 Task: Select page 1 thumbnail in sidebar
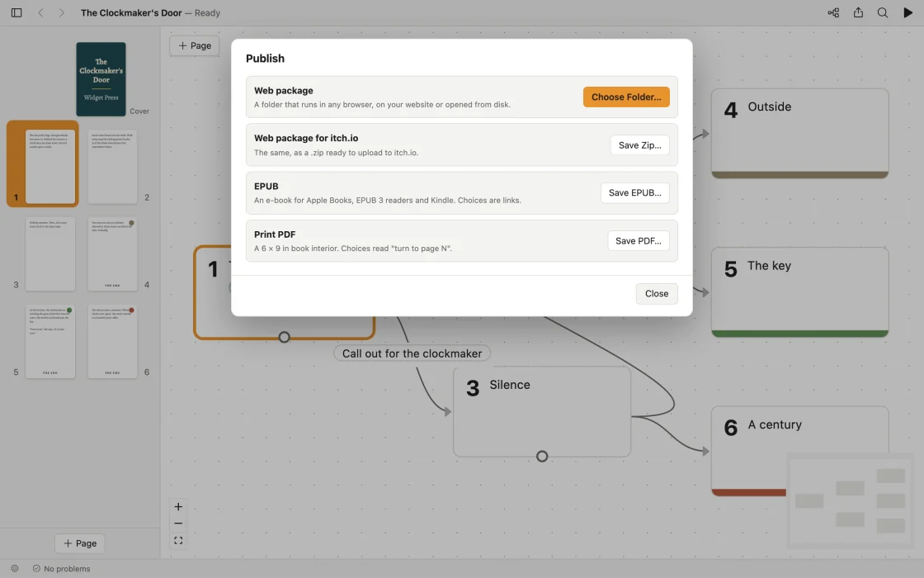(x=50, y=166)
